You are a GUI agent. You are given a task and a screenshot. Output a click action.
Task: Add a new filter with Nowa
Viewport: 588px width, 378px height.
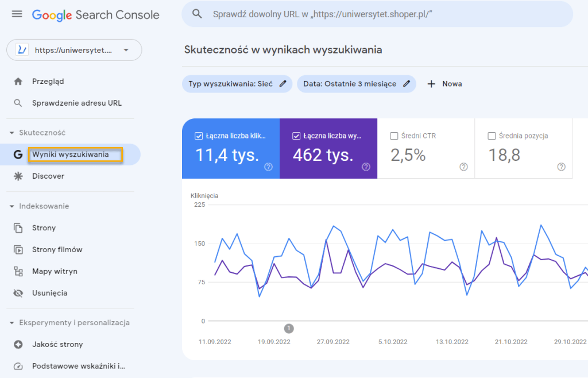444,84
